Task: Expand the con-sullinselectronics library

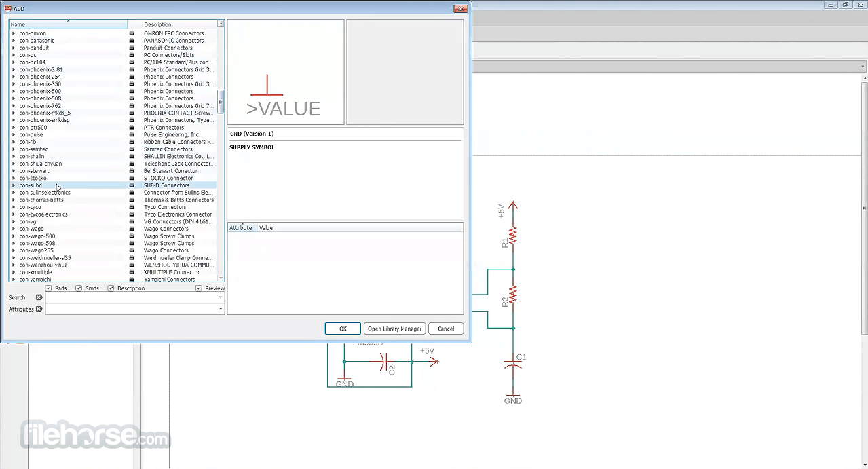Action: [14, 193]
